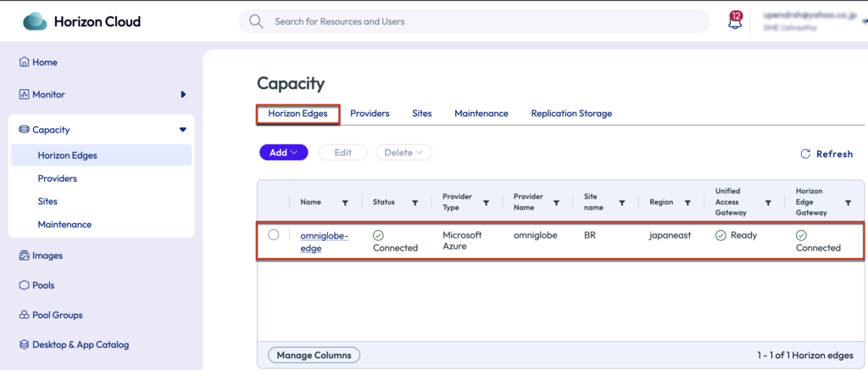The height and width of the screenshot is (370, 868).
Task: Open the Add dropdown button
Action: point(283,153)
